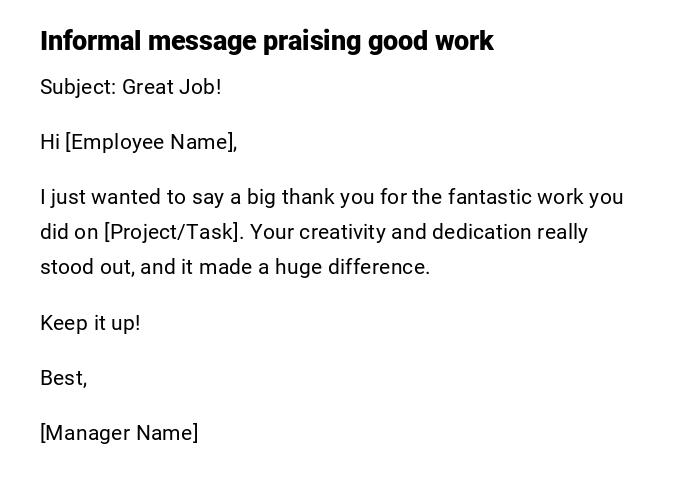
Task: Click the [Manager Name] placeholder
Action: 119,433
